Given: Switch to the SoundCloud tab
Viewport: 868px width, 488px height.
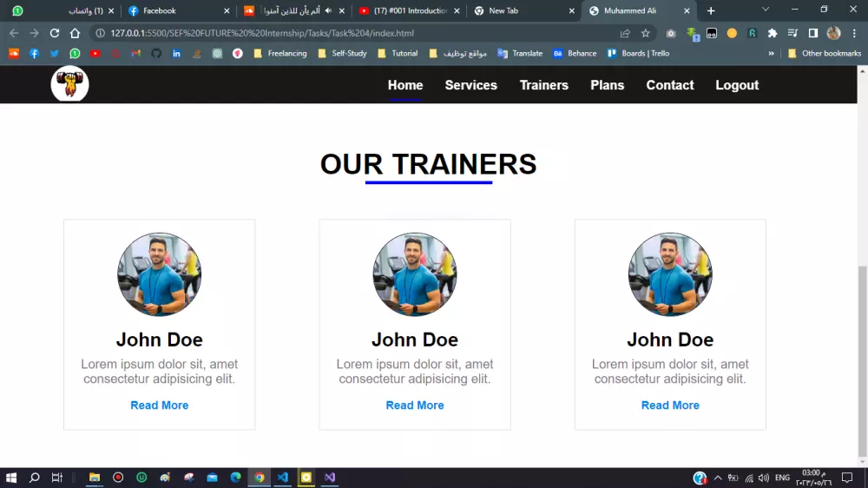Looking at the screenshot, I should coord(294,10).
